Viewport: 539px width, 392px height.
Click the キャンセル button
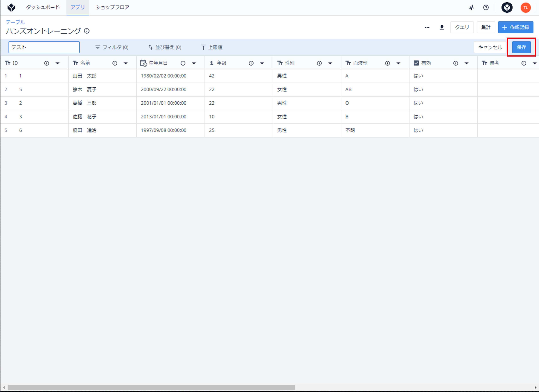coord(490,47)
